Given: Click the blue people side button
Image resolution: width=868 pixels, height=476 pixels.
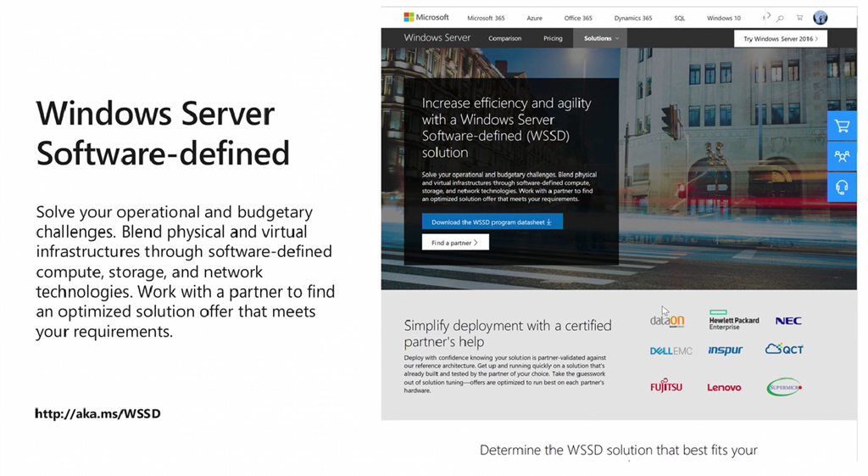Looking at the screenshot, I should point(842,157).
